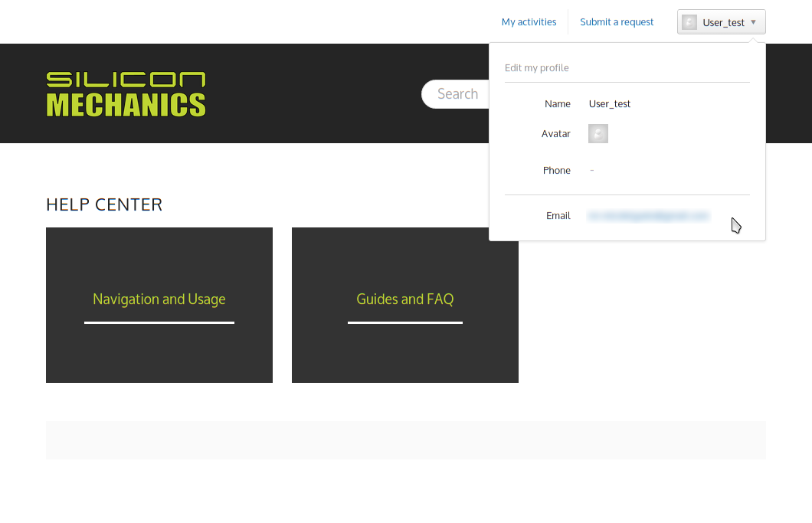812x523 pixels.
Task: Click the Name label in the profile panel
Action: pyautogui.click(x=557, y=103)
